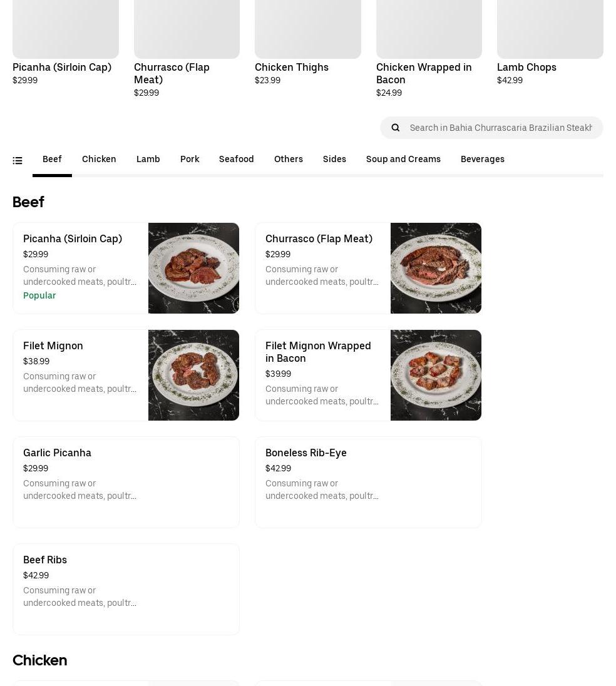This screenshot has width=616, height=686.
Task: Jump to Soup and Creams tab
Action: 403,159
